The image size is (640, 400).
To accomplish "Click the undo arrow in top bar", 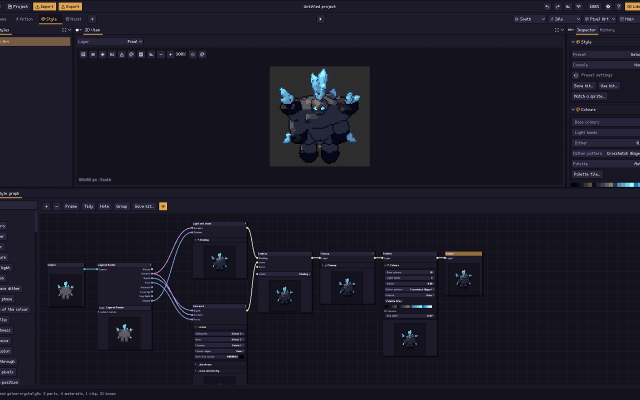I will click(x=547, y=7).
